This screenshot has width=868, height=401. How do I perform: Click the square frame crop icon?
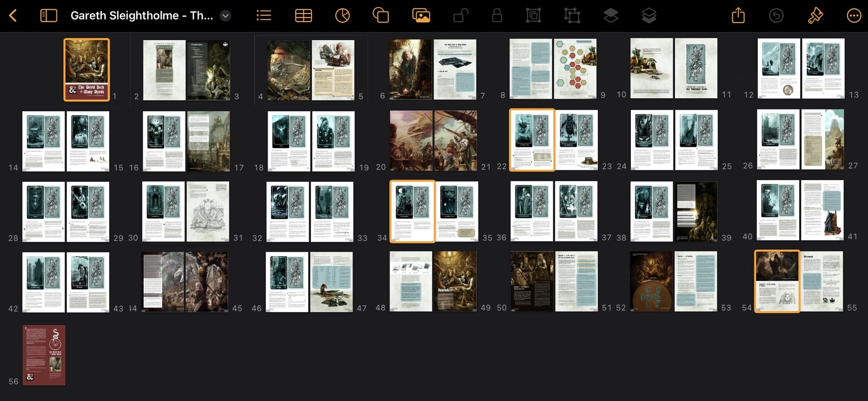pyautogui.click(x=533, y=16)
